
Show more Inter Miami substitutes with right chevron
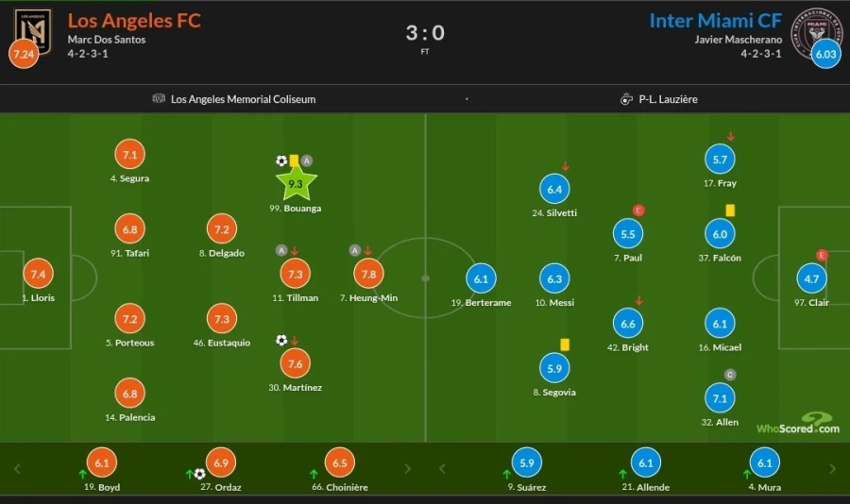pyautogui.click(x=832, y=468)
